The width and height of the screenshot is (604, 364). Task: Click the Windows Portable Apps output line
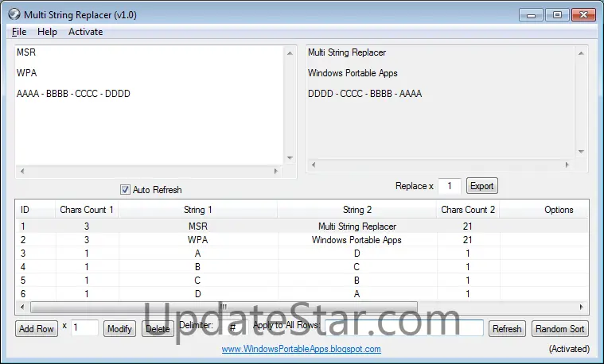point(353,73)
